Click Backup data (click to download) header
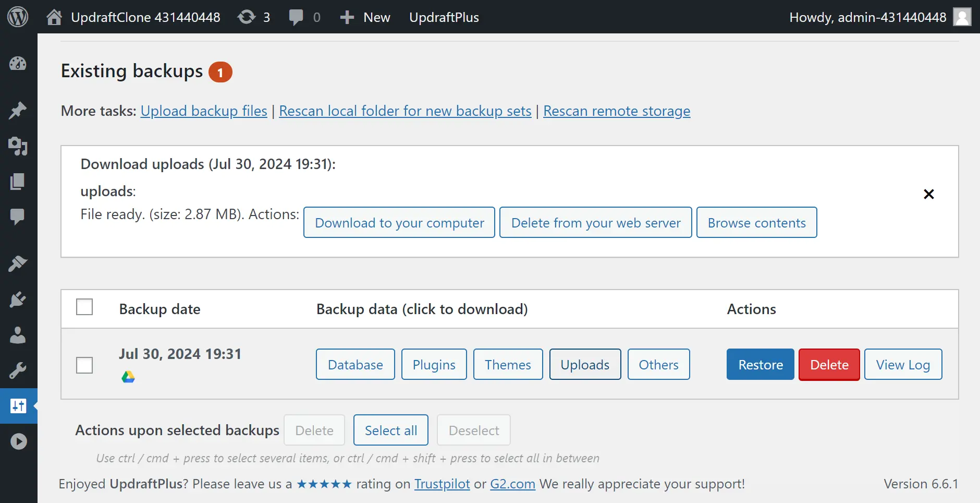The width and height of the screenshot is (980, 503). tap(422, 309)
